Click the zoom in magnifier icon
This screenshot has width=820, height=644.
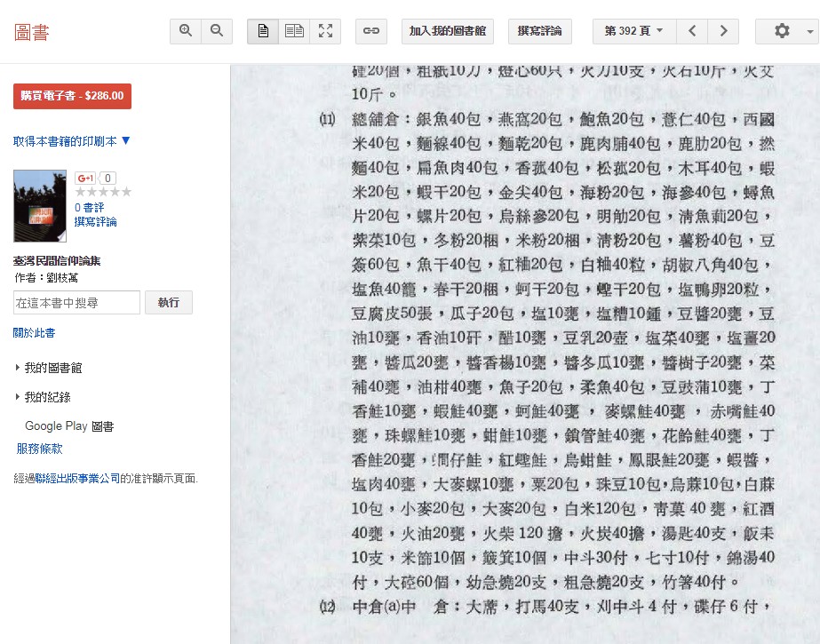coord(186,31)
